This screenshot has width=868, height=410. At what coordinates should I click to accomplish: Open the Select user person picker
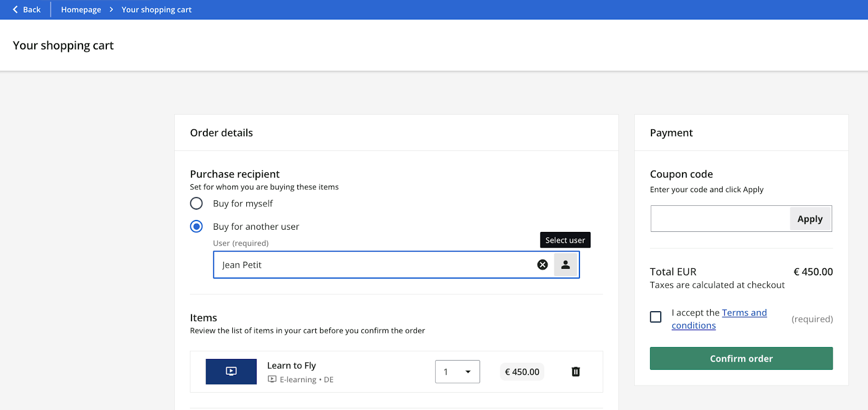[x=565, y=265]
